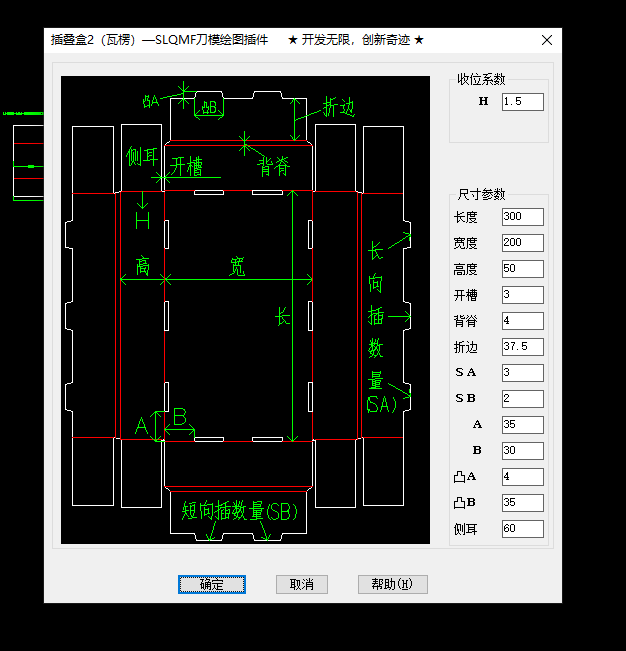Edit the A parameter field

[x=522, y=425]
